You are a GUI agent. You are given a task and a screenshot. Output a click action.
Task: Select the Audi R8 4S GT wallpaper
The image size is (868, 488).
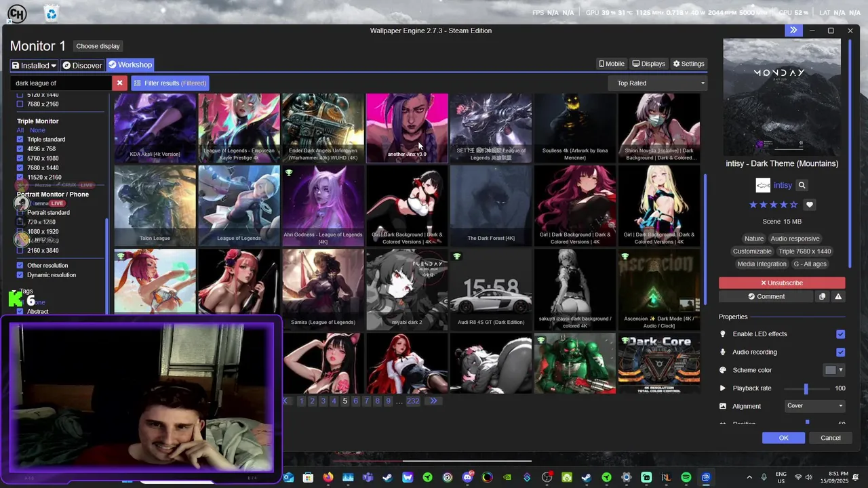pos(491,289)
